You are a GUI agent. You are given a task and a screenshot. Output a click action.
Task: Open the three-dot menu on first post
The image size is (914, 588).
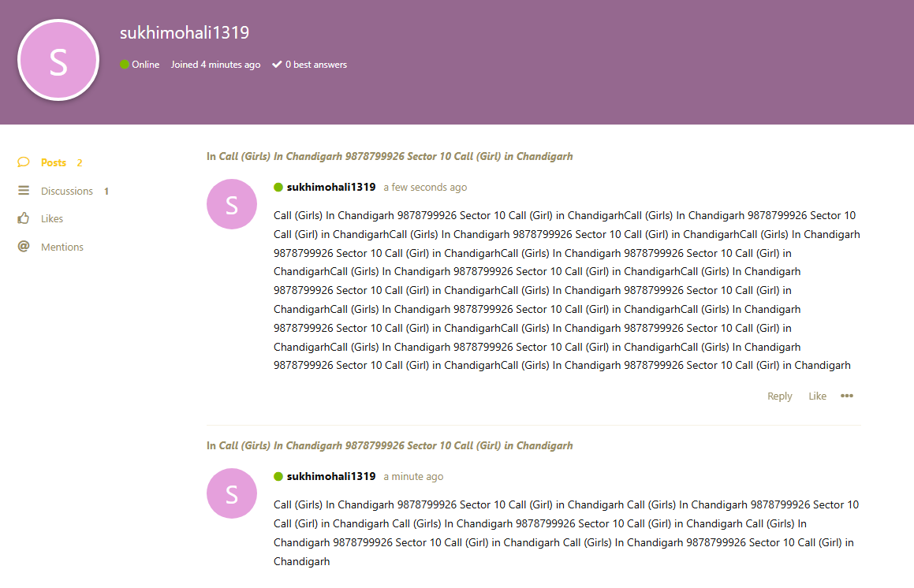[x=846, y=396]
